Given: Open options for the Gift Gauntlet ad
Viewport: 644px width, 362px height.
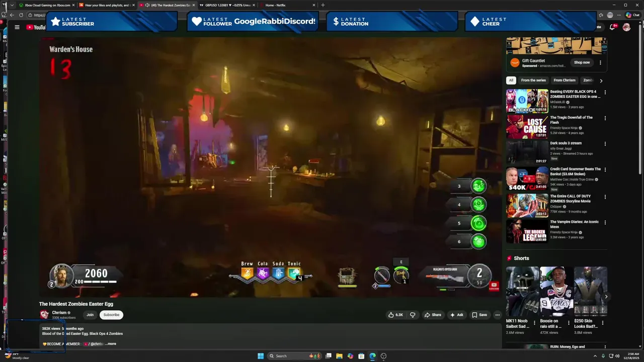Looking at the screenshot, I should 600,63.
